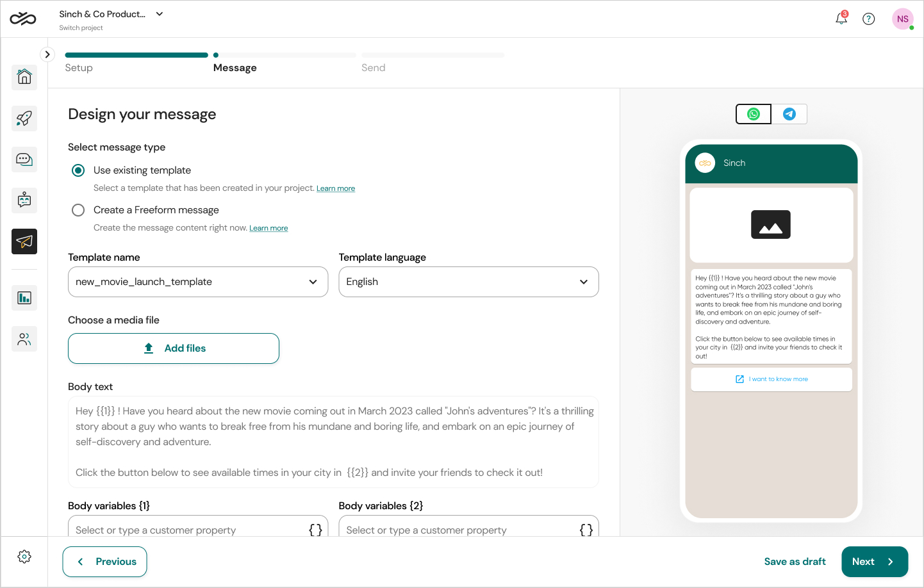The width and height of the screenshot is (924, 588).
Task: Open the Analytics bar chart icon
Action: (x=24, y=297)
